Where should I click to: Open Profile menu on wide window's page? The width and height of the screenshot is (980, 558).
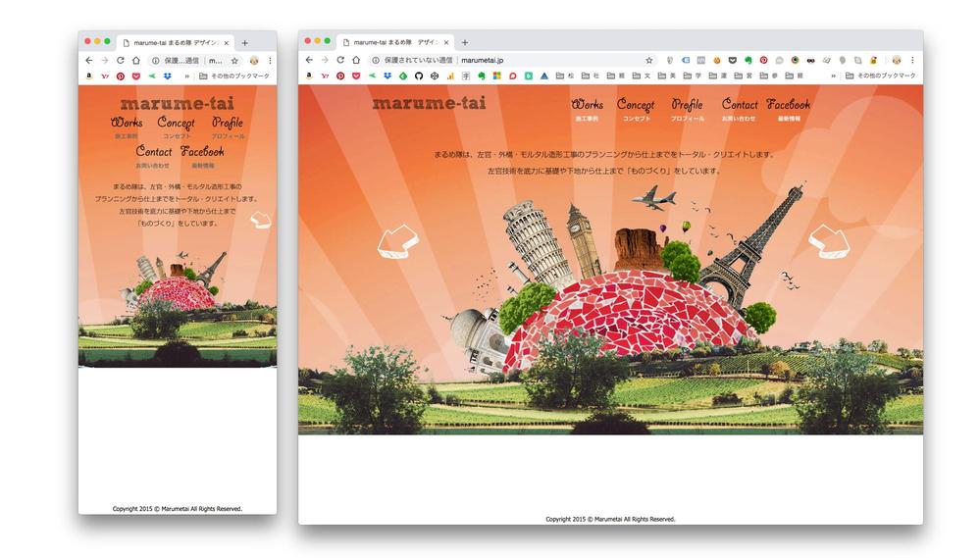tap(687, 109)
